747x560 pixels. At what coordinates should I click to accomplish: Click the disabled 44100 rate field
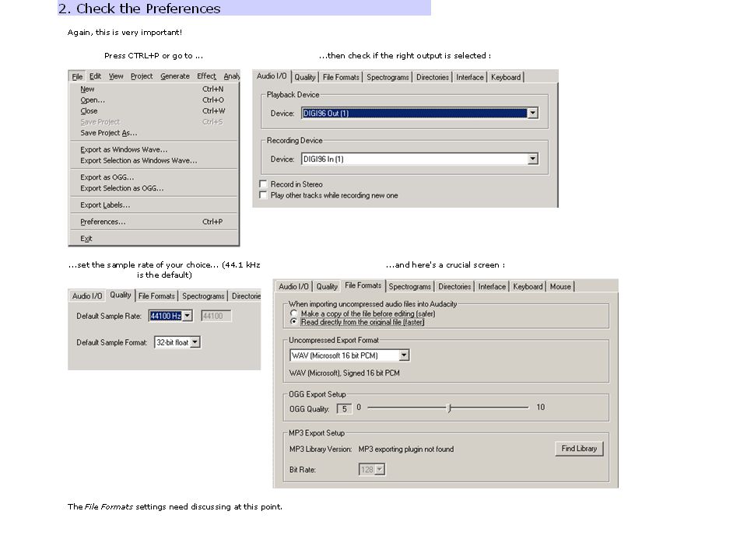tap(216, 316)
